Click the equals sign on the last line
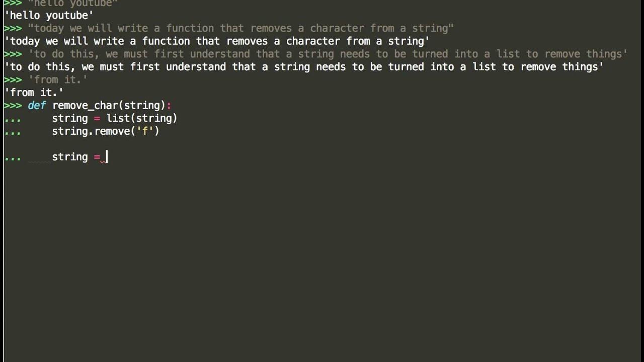 (97, 157)
